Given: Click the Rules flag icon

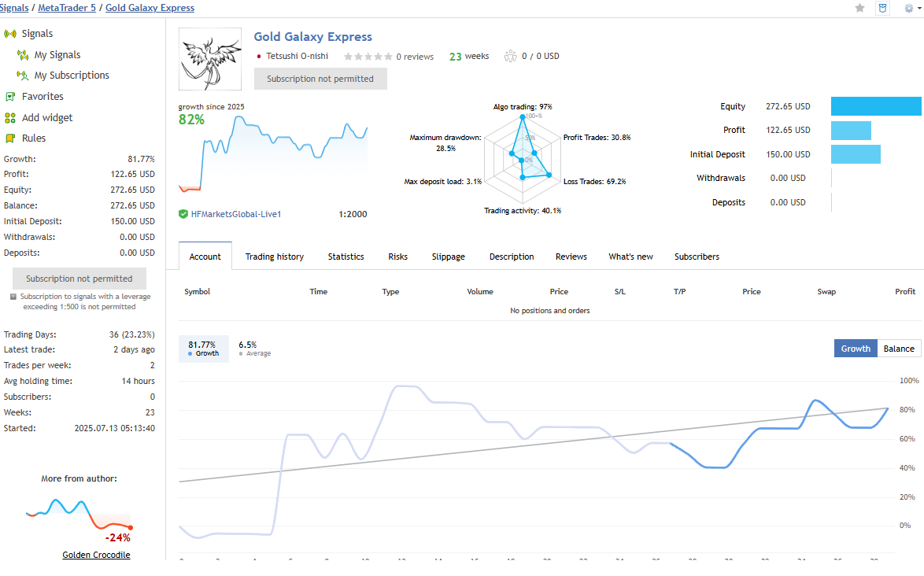Looking at the screenshot, I should [x=10, y=138].
